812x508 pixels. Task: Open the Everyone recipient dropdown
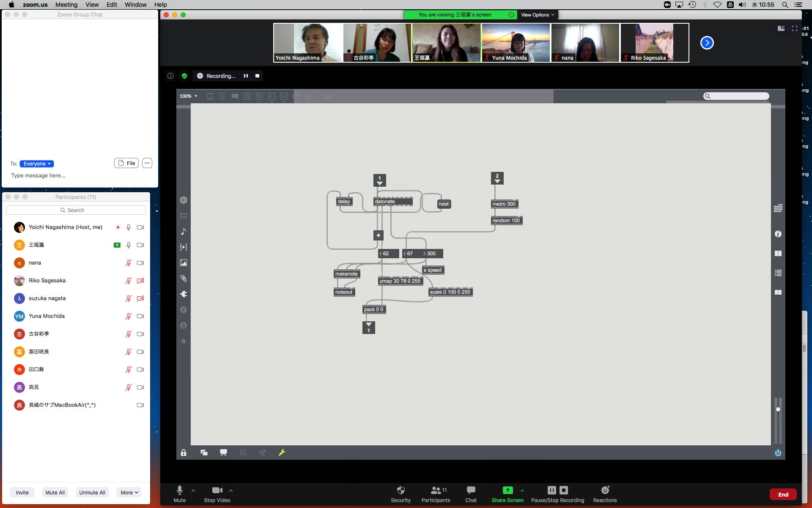coord(37,164)
